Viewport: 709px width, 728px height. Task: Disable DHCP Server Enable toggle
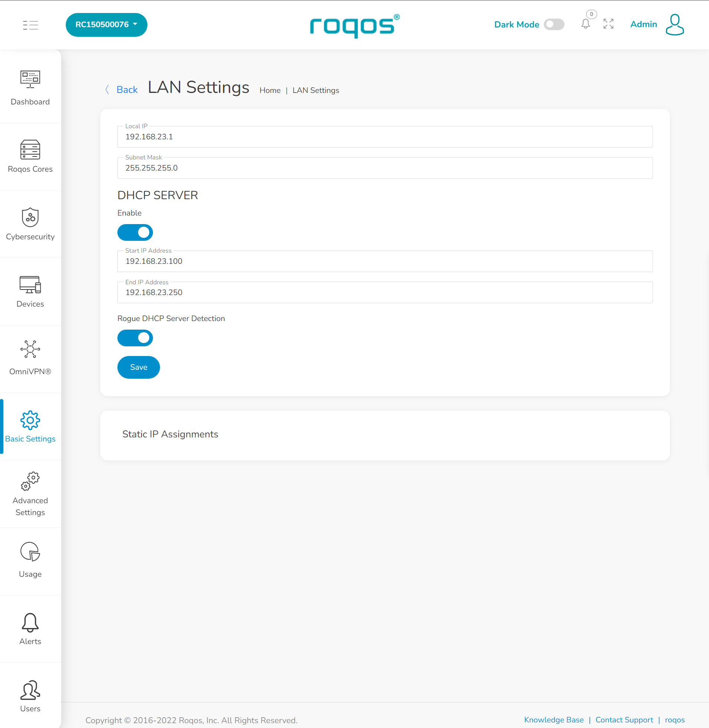coord(135,233)
